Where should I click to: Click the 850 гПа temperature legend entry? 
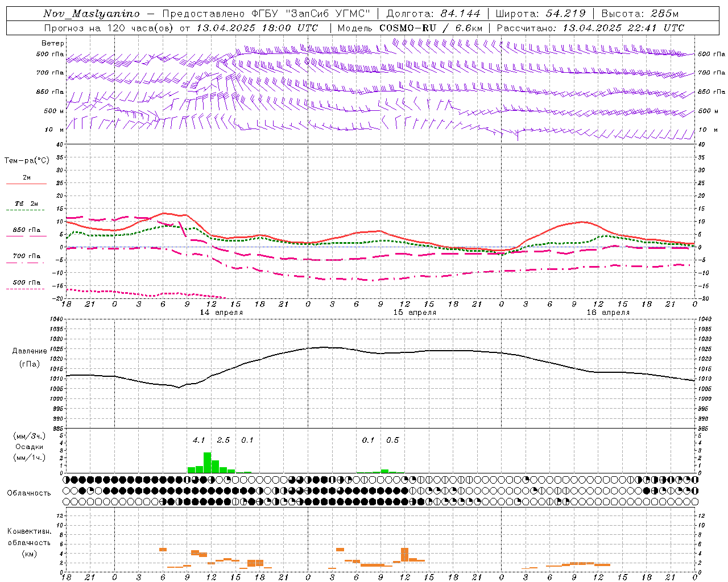coord(27,230)
